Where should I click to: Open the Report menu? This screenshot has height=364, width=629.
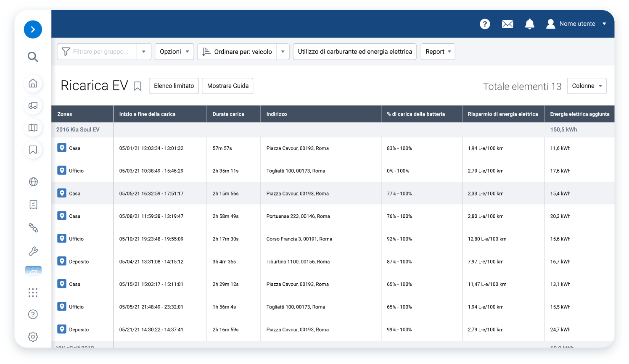pos(438,52)
